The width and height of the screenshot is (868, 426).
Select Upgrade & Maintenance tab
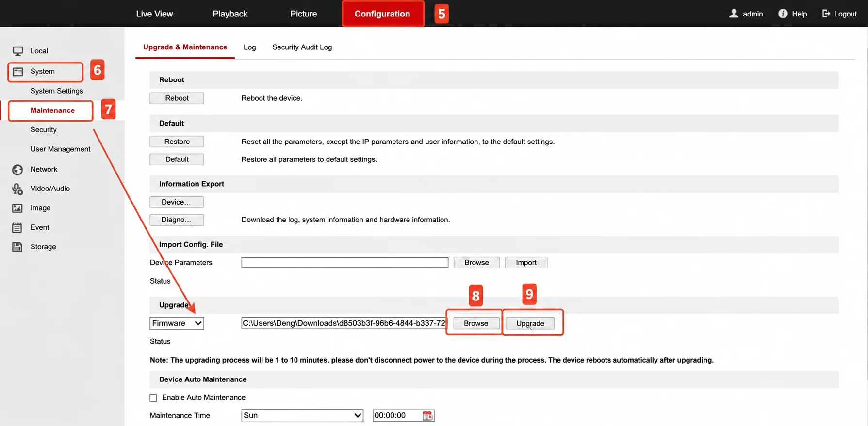pos(185,47)
